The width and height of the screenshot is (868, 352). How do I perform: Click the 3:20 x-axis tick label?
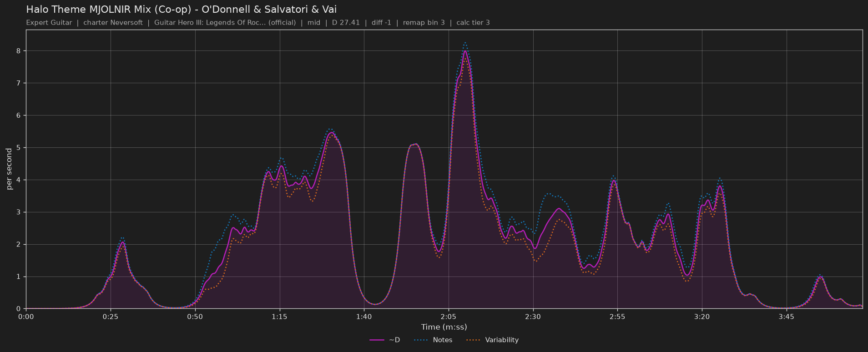pyautogui.click(x=702, y=317)
